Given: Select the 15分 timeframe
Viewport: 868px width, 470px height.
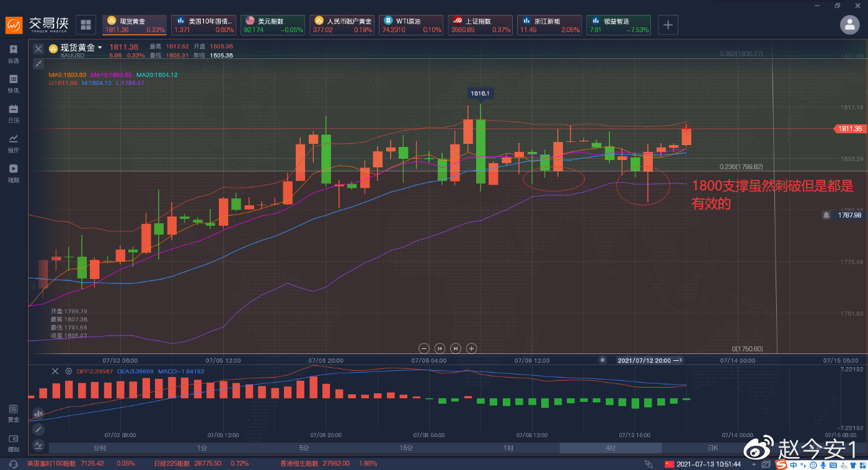Looking at the screenshot, I should coord(406,448).
